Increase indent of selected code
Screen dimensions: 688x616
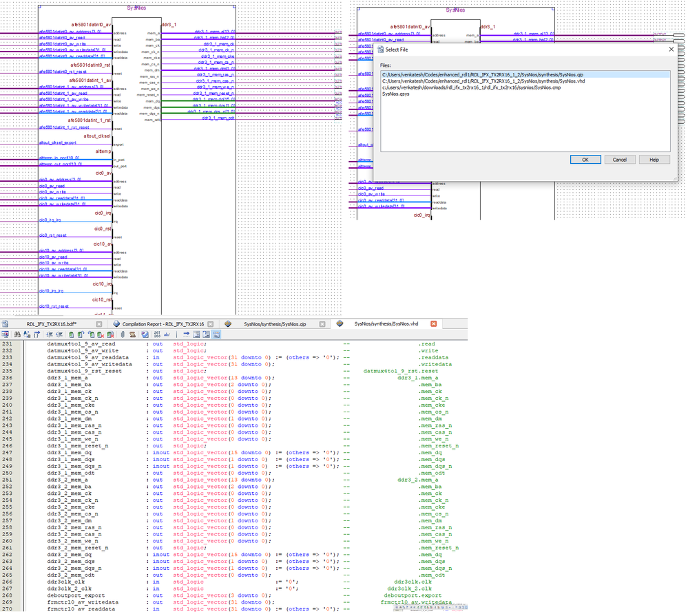click(50, 334)
